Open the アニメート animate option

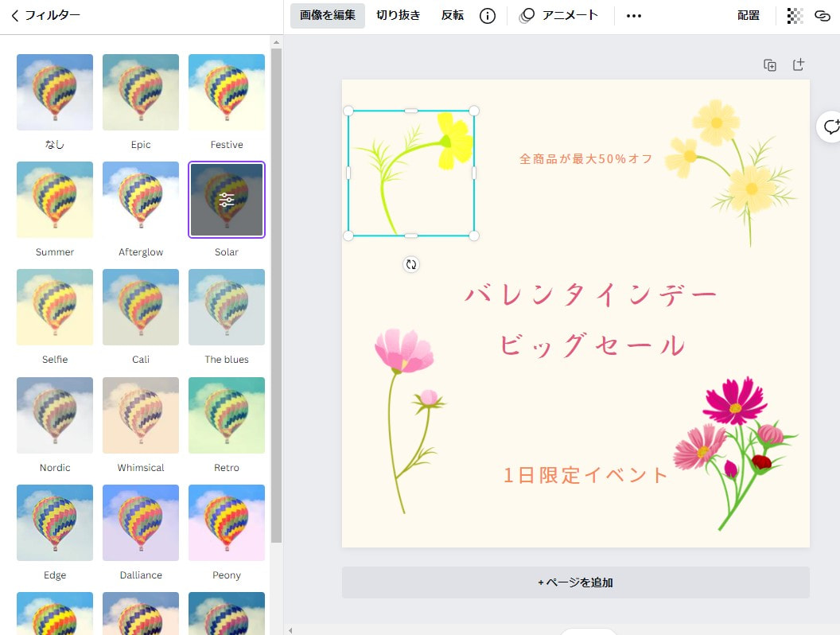(x=560, y=16)
